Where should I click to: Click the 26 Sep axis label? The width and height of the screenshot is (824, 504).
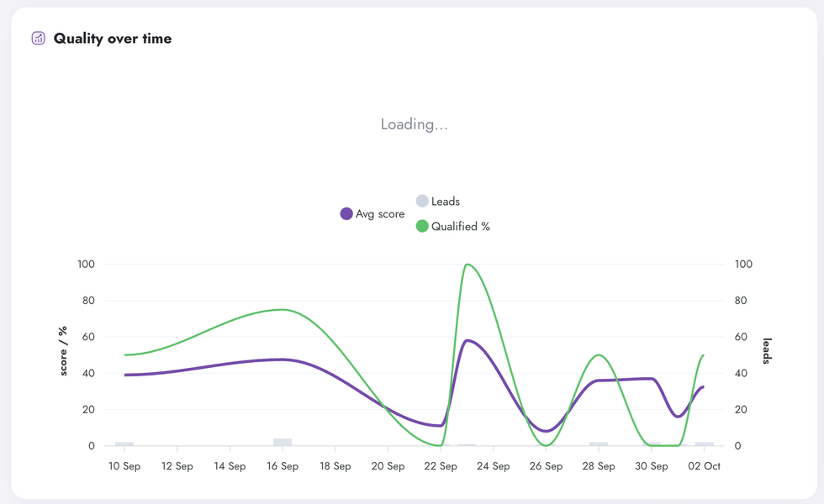tap(546, 465)
